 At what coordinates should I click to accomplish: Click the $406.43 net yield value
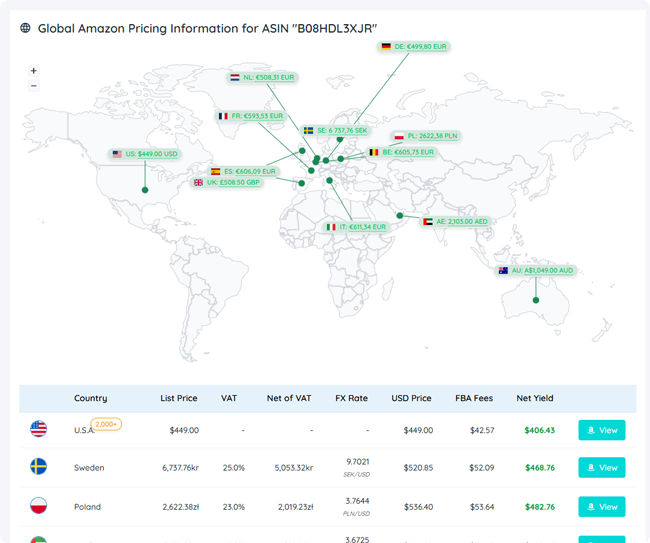point(539,430)
